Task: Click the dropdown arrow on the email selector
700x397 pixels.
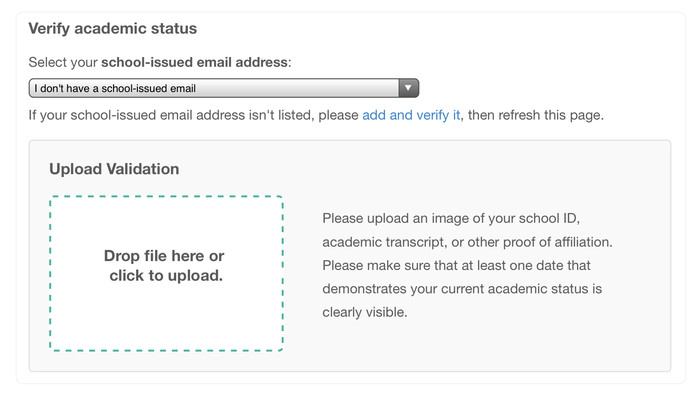Action: click(408, 88)
